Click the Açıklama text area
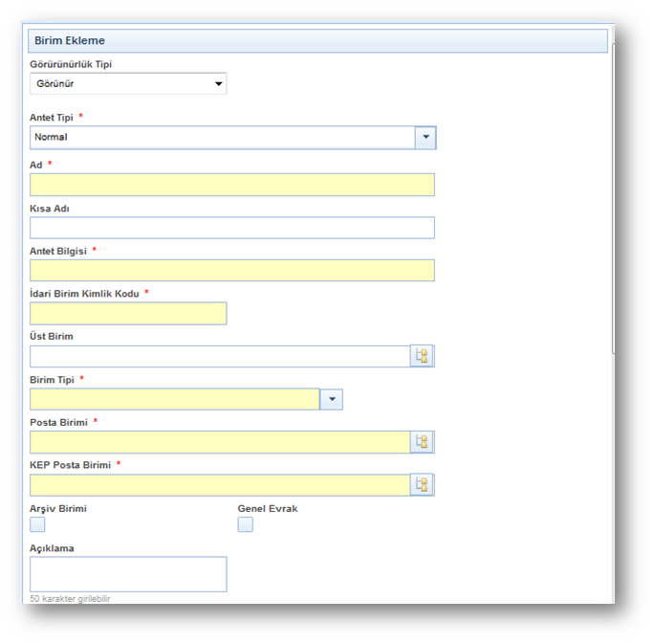This screenshot has width=655, height=644. [x=128, y=574]
